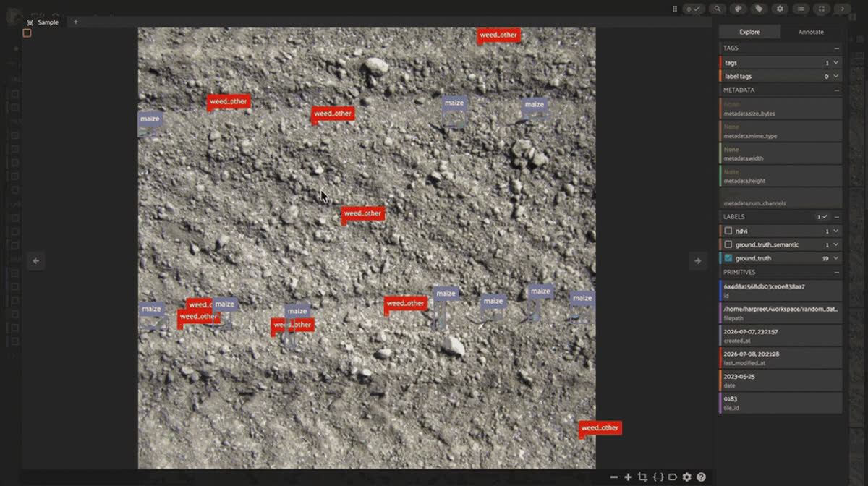Click the filepath value /home/harpreet/workspace
Viewport: 868px width, 486px height.
[780, 309]
